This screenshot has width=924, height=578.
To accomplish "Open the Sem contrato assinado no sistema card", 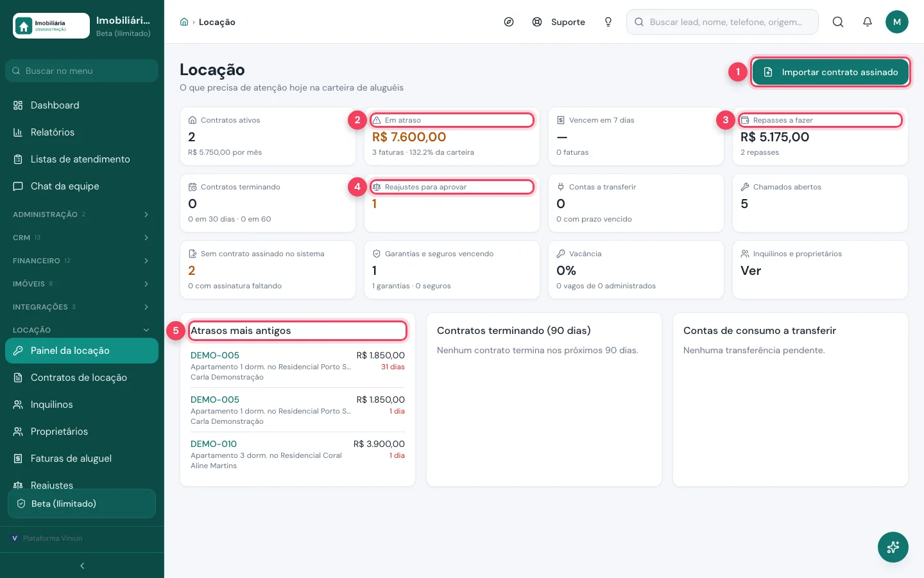I will (x=268, y=270).
